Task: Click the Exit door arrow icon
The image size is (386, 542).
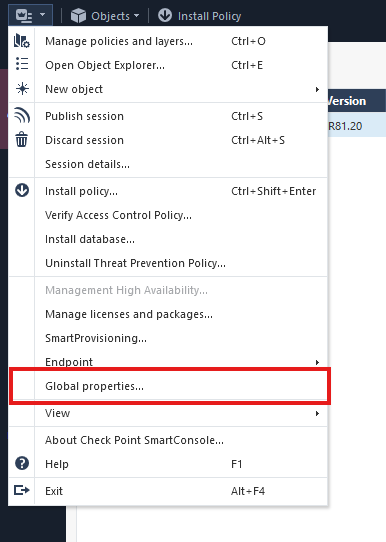Action: pos(21,490)
